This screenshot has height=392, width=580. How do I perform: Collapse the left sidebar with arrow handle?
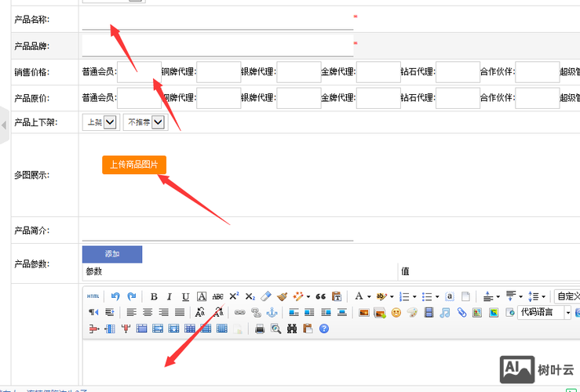click(4, 125)
